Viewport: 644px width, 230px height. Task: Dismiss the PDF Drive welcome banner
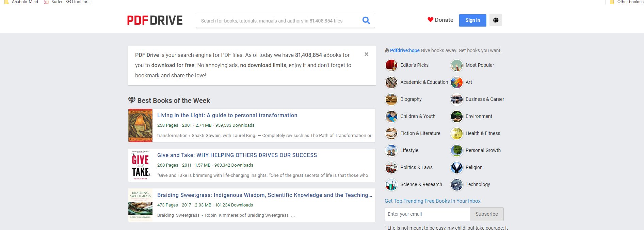pos(366,54)
